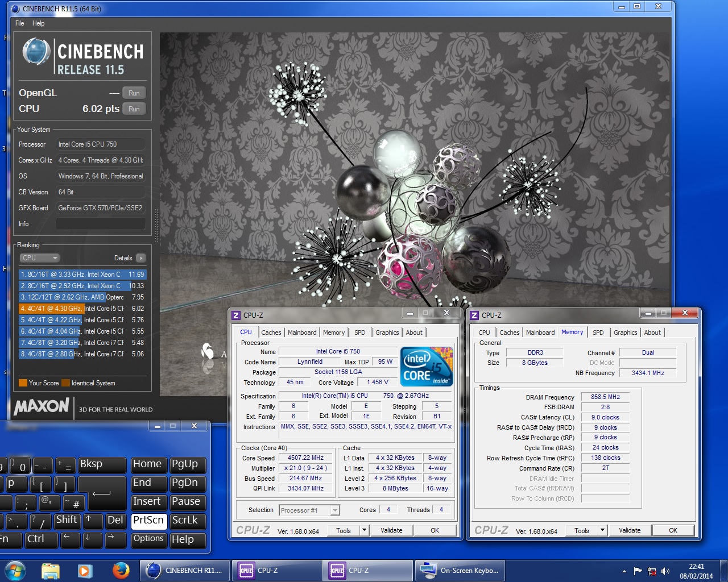Show hidden system tray icons arrow

(624, 571)
